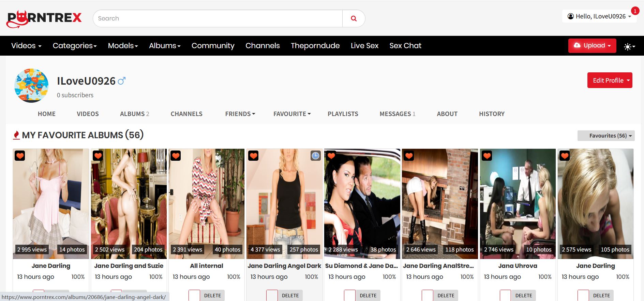
Task: Tick the checkbox beside the third album's DELETE
Action: point(194,296)
